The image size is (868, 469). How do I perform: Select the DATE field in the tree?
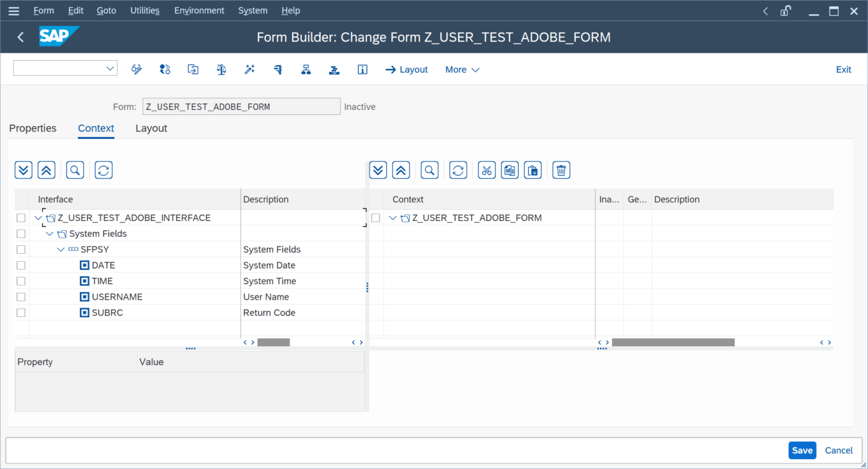(x=104, y=266)
